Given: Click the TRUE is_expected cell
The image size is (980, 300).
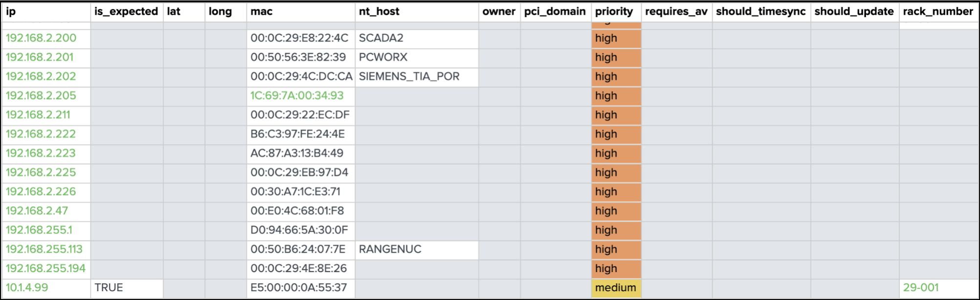Looking at the screenshot, I should coord(109,288).
